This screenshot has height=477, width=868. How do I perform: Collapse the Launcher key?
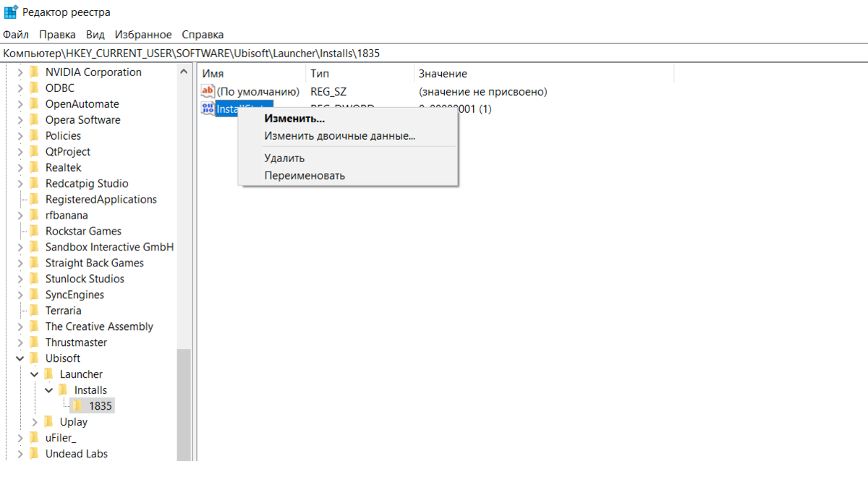click(x=34, y=374)
